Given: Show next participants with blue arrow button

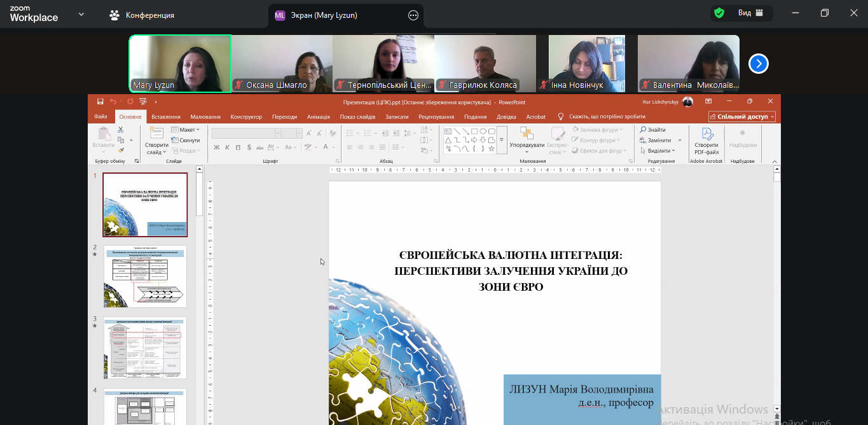Looking at the screenshot, I should coord(758,64).
